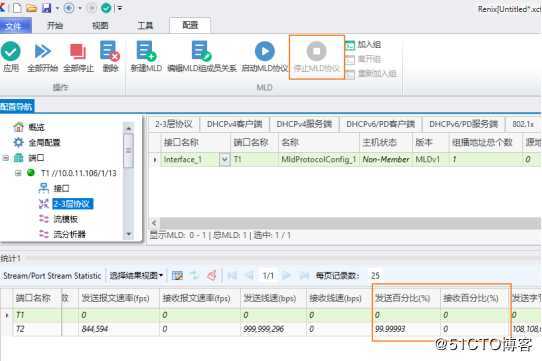Click the Leave Group (离开组) icon
Viewport: 542px width, 361px height.
[350, 59]
